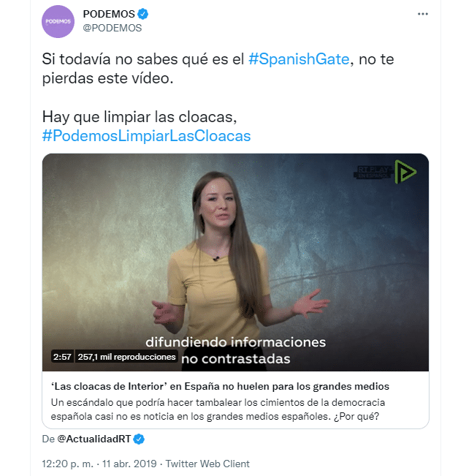Click the tweet text 'Hay que limpiar las cloacas'
Screen dimensions: 458x476
click(x=140, y=117)
